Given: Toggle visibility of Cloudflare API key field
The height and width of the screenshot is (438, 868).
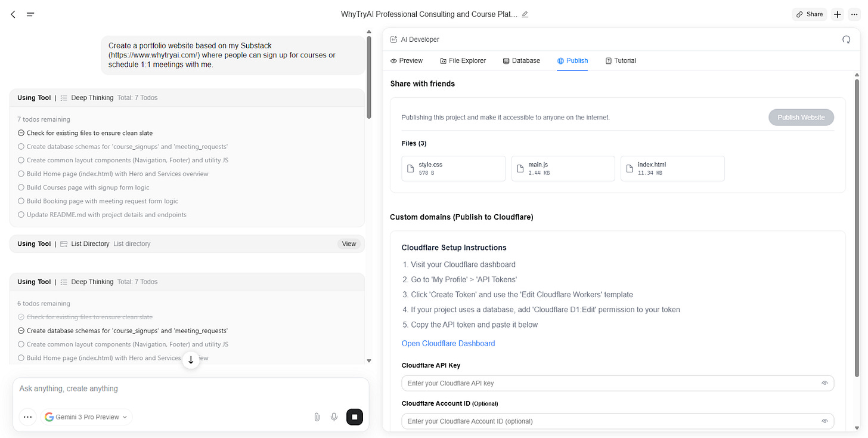Looking at the screenshot, I should (825, 383).
